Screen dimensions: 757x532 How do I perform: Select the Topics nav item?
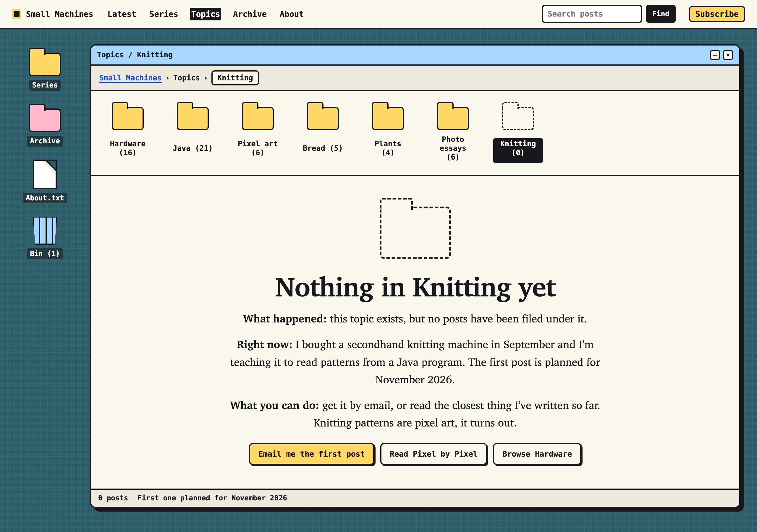206,14
